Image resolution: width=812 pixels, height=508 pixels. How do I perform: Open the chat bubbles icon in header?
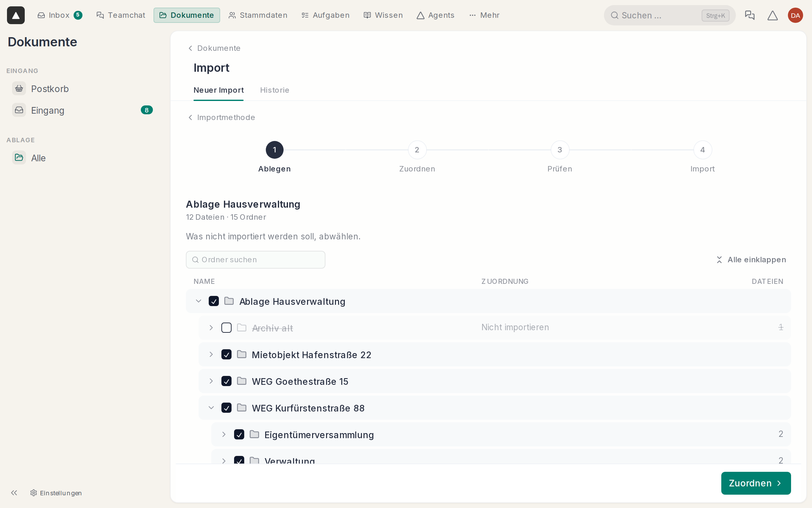750,15
